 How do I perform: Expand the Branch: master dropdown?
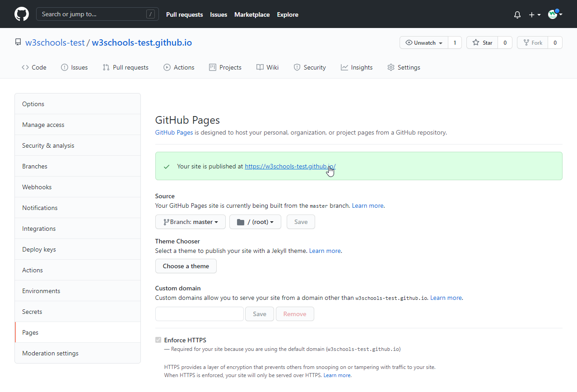tap(190, 222)
